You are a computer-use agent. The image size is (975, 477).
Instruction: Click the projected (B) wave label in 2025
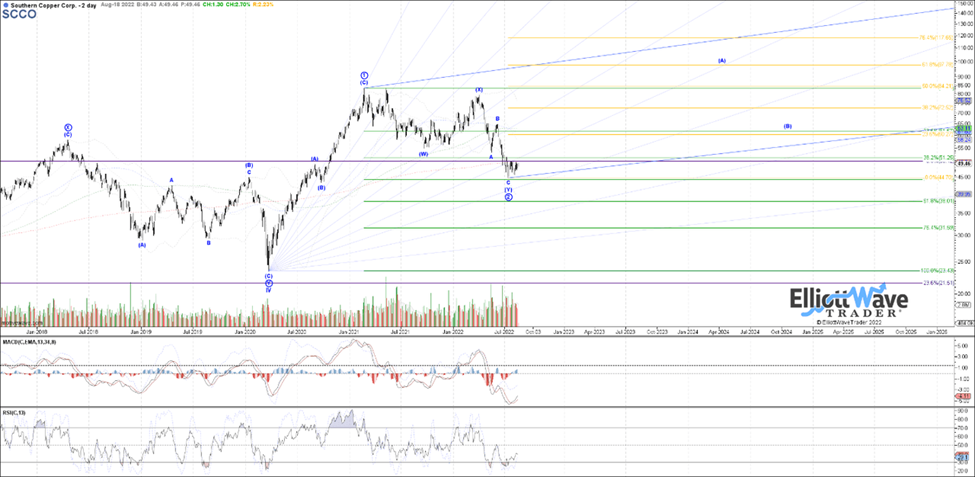(788, 126)
